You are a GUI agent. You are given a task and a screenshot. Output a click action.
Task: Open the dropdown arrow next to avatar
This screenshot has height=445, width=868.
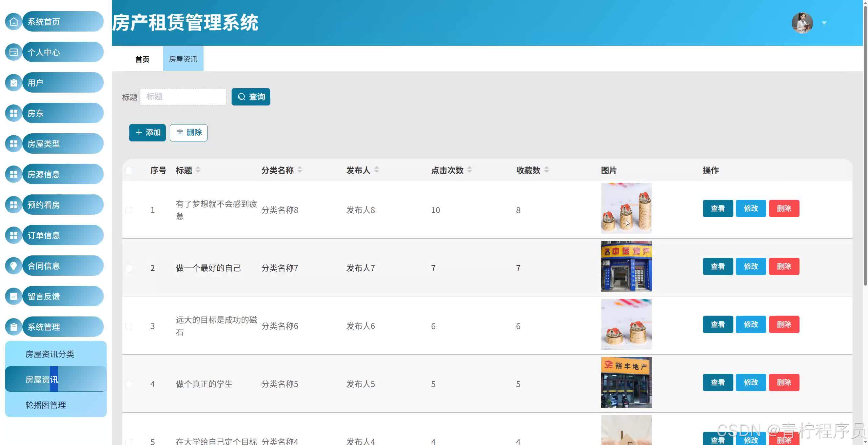click(824, 23)
